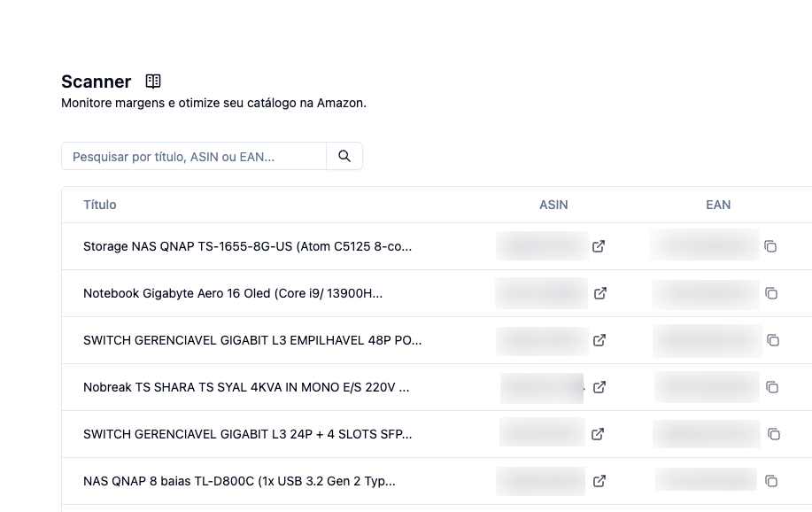Open external link for 24P + 4 SLOTS switch
812x512 pixels.
tap(598, 434)
